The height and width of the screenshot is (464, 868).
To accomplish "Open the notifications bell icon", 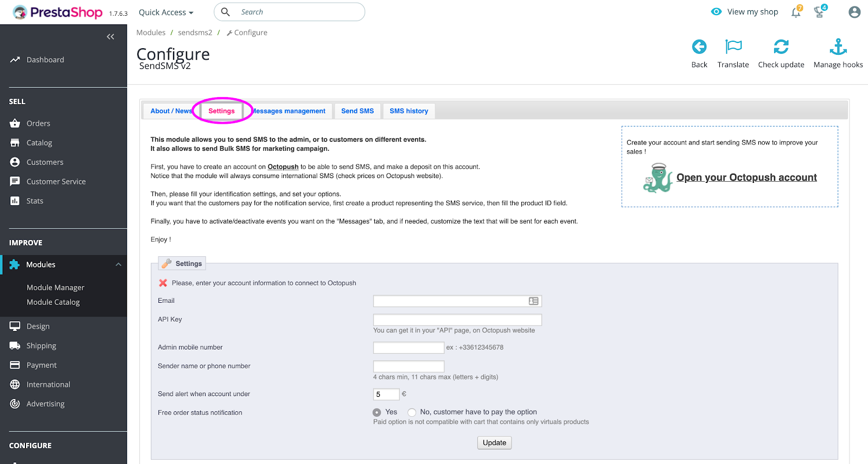I will 796,12.
